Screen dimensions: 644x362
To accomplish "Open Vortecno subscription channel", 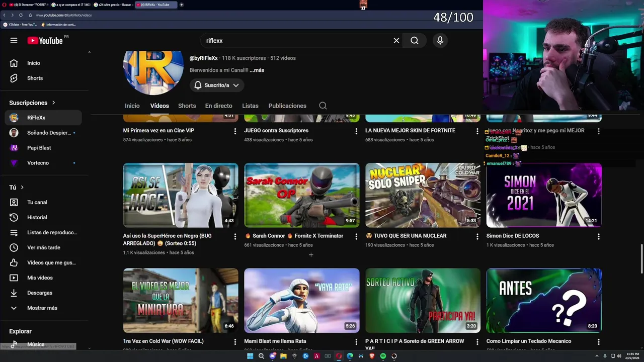I will coord(43,163).
